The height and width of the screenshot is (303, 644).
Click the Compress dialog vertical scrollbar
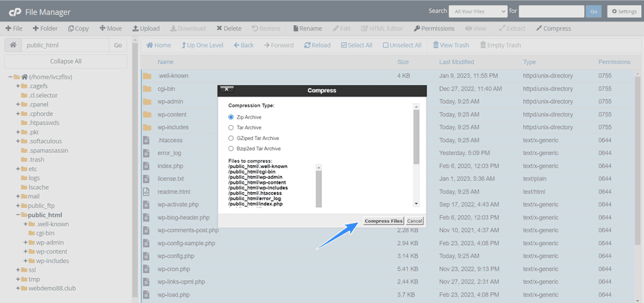tap(416, 137)
